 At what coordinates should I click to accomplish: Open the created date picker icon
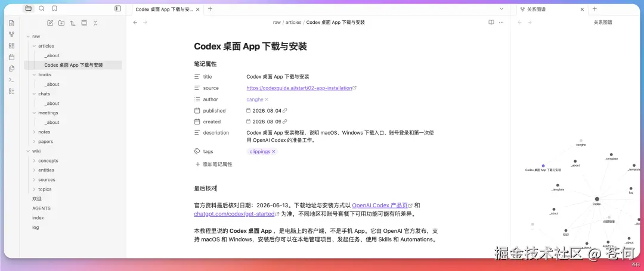(248, 122)
